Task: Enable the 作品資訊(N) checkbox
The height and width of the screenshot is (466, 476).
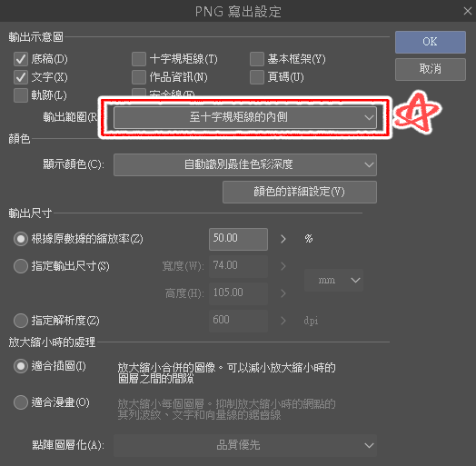Action: pos(139,77)
